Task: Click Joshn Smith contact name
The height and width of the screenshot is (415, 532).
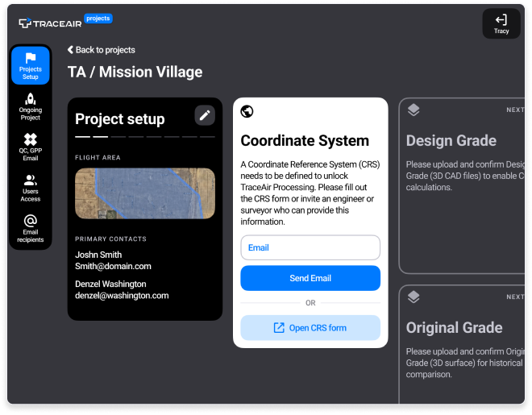Action: [98, 255]
